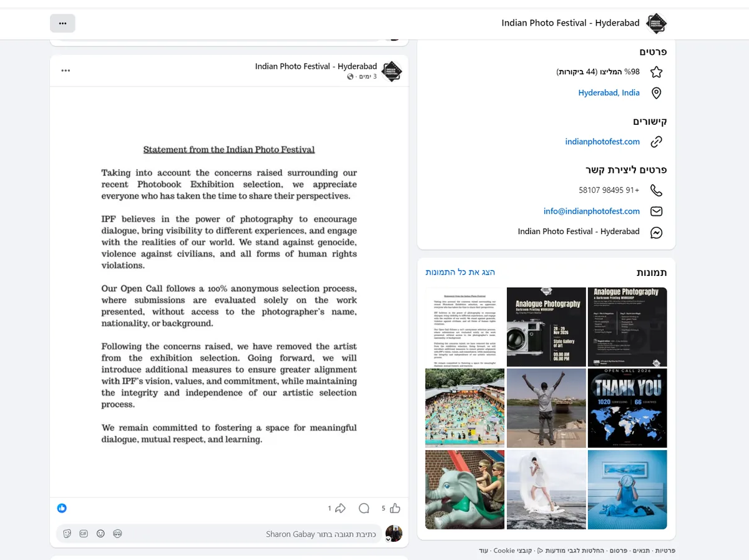Open the man with raised arms photo
Screen dimensions: 749x560
click(x=546, y=408)
